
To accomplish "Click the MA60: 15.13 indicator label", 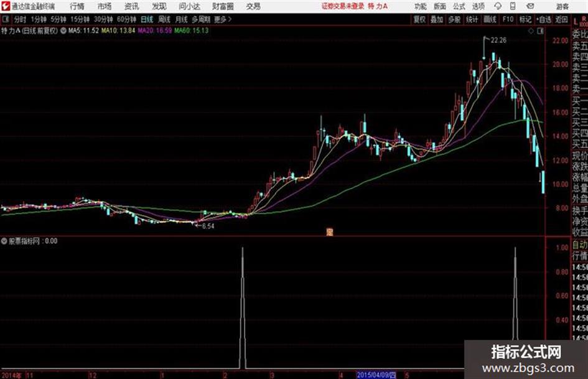I will tap(191, 30).
